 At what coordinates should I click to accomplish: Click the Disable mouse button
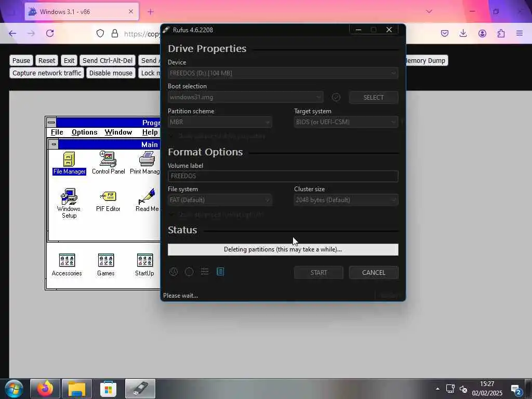tap(111, 73)
